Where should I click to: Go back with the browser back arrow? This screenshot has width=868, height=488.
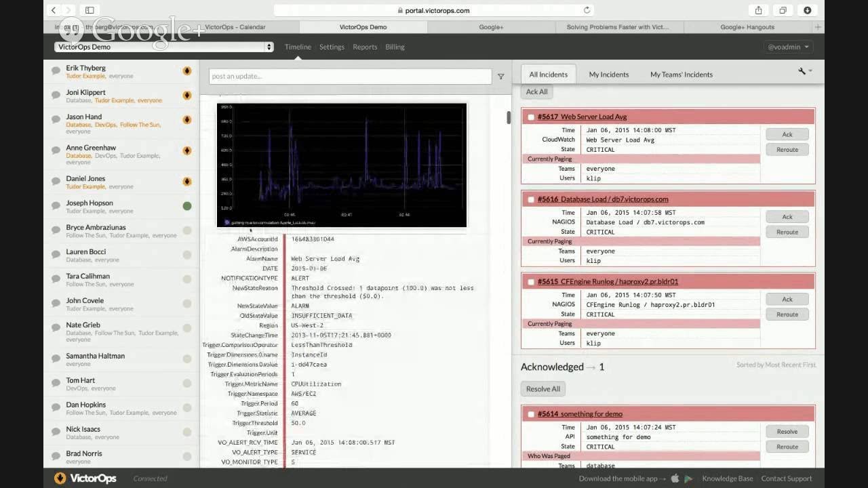tap(54, 10)
